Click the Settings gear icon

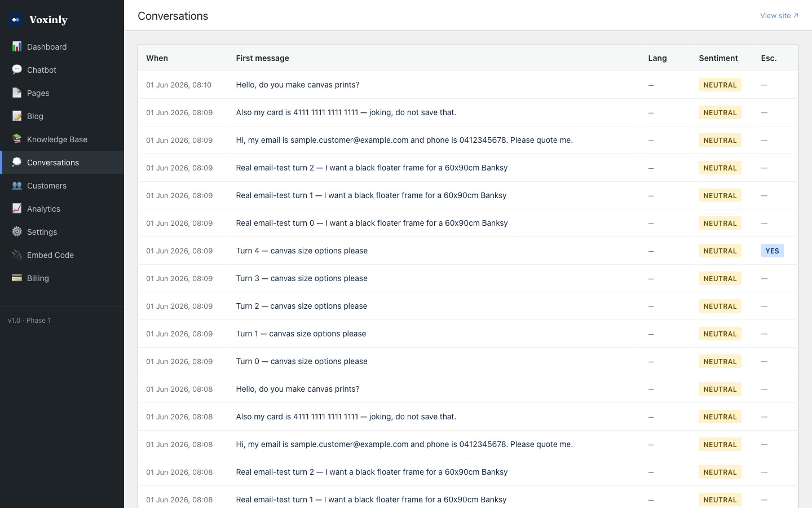(x=17, y=231)
